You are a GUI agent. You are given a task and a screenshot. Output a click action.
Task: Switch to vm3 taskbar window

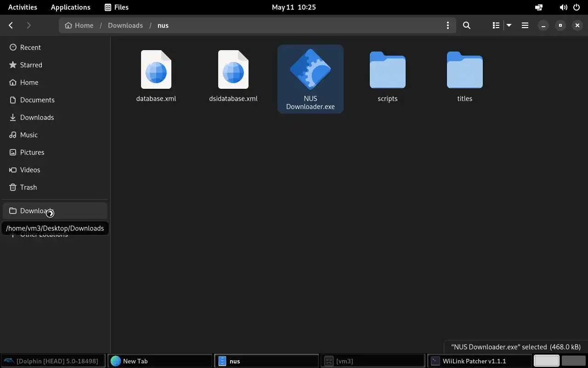[373, 361]
